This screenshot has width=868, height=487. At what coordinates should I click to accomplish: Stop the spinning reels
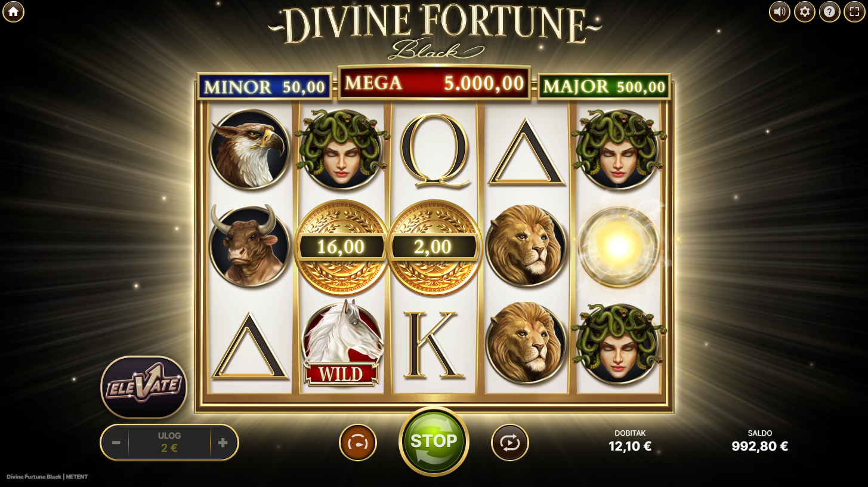[x=434, y=442]
